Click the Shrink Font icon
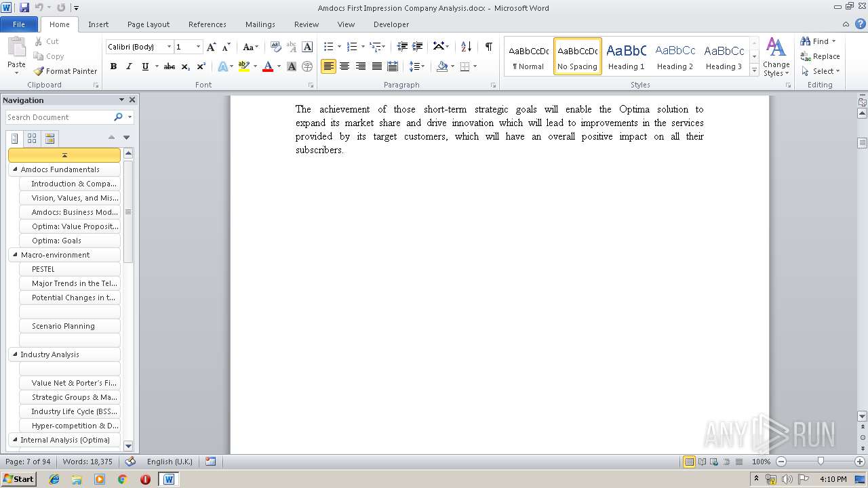The width and height of the screenshot is (868, 488). click(226, 47)
